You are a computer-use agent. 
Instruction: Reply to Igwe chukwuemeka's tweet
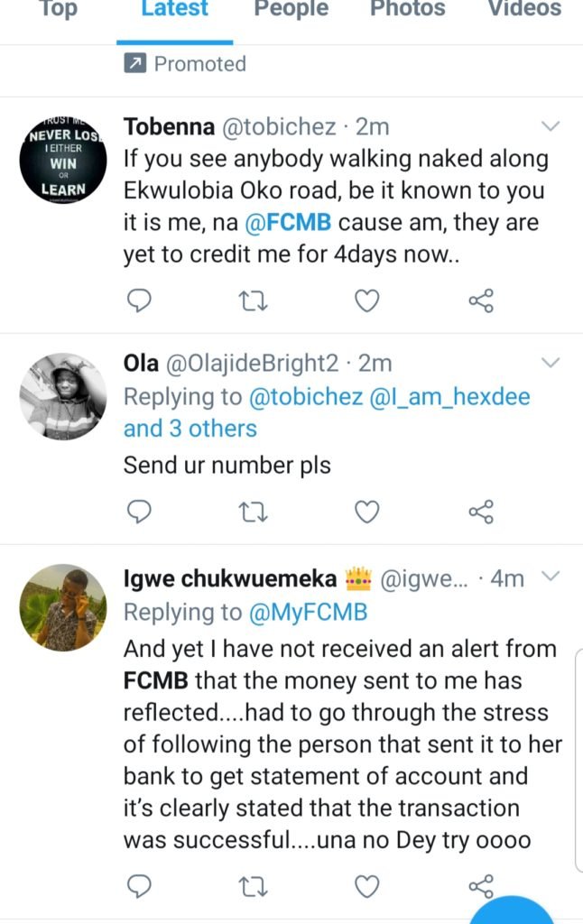138,887
